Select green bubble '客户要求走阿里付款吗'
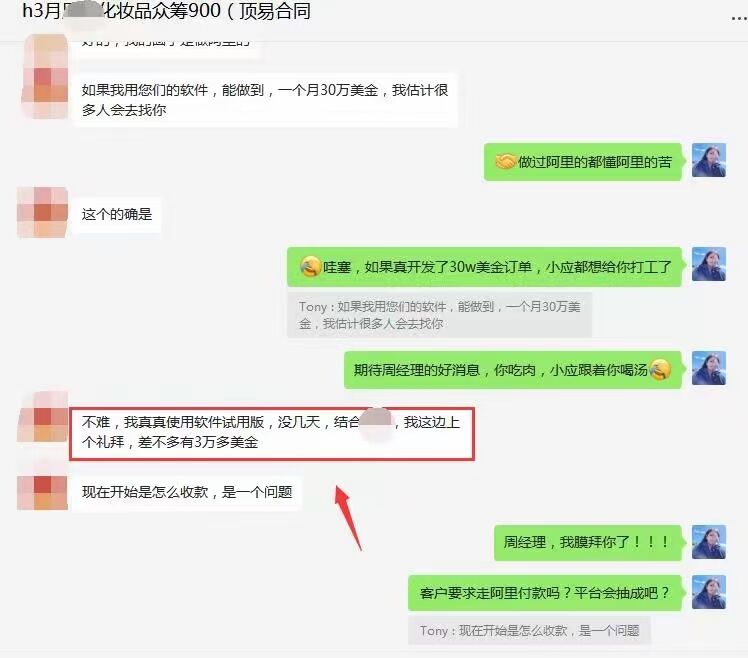748x658 pixels. 545,593
